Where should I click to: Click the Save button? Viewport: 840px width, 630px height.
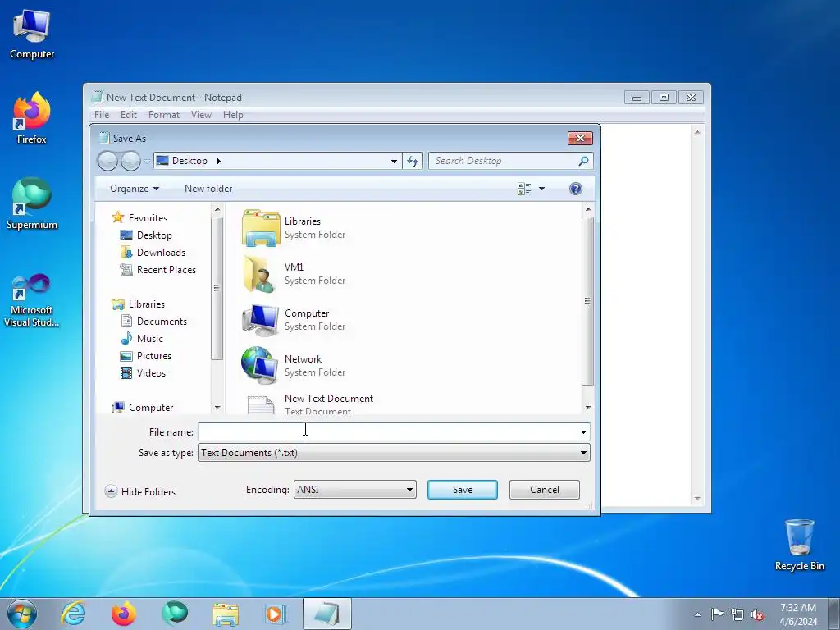tap(463, 490)
